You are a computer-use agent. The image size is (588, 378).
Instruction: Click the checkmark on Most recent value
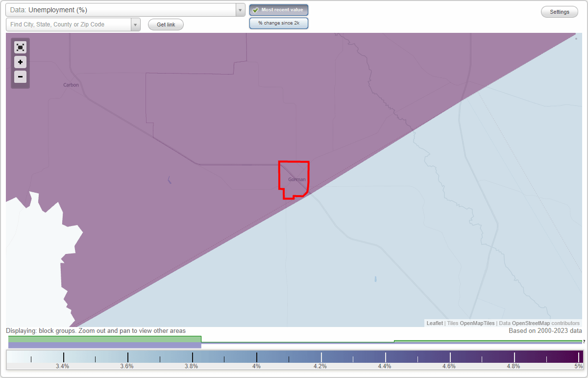pyautogui.click(x=256, y=10)
